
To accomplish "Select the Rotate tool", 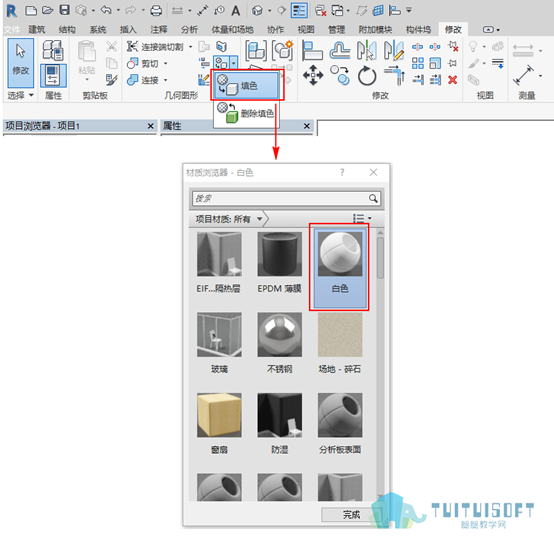I will [x=367, y=76].
